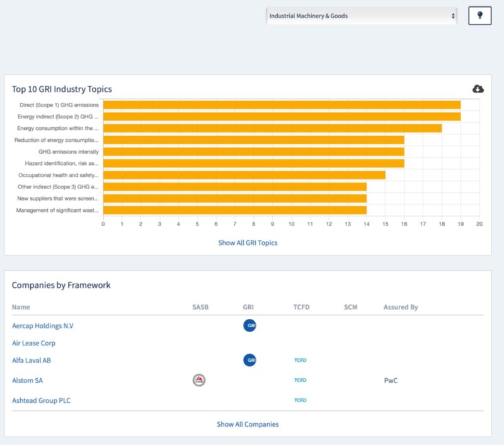Viewport: 504px width, 445px height.
Task: Click SASB badge for Alstom SA
Action: click(199, 380)
